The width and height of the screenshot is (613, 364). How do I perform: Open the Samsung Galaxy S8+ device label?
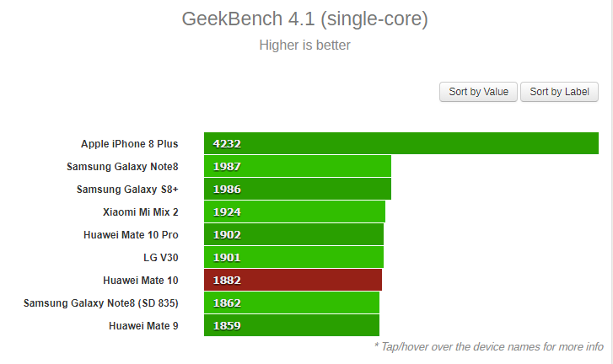[127, 189]
